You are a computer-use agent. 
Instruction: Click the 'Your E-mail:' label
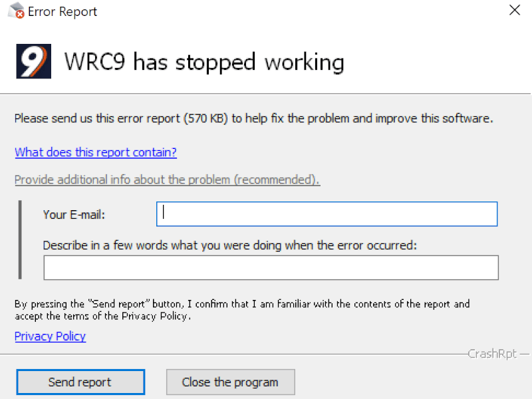(x=74, y=215)
